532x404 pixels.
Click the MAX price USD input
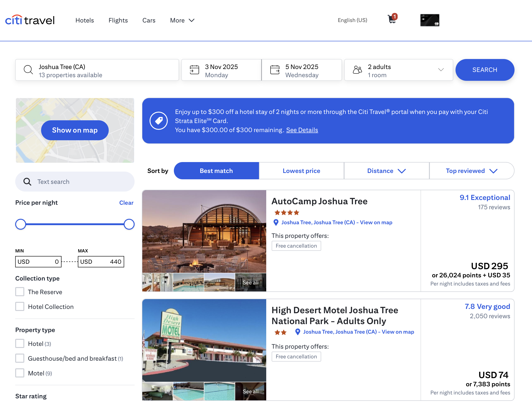pyautogui.click(x=101, y=262)
